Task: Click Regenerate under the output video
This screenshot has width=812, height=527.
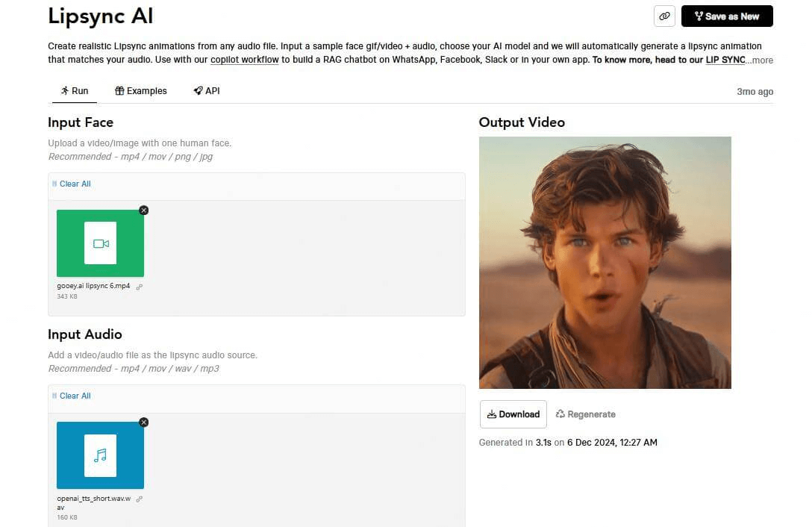Action: 586,414
